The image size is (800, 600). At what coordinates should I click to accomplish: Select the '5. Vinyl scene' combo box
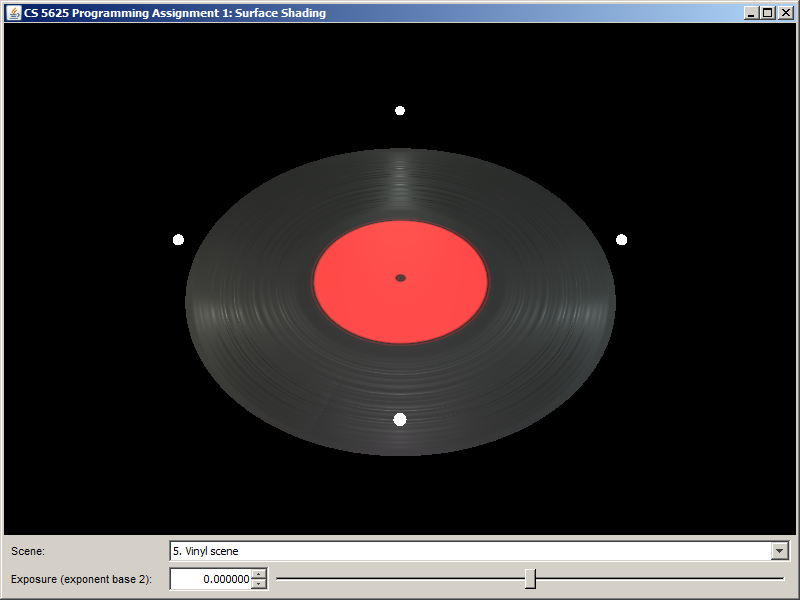coord(470,551)
